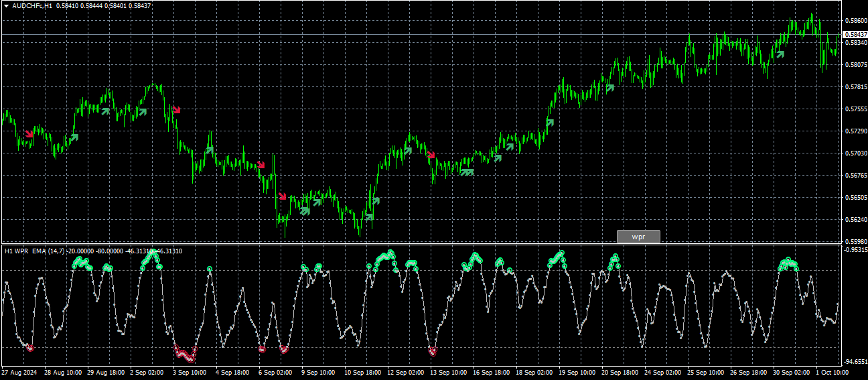This screenshot has height=380, width=868.
Task: Click the 2 Sep 02:00 time label
Action: [147, 372]
